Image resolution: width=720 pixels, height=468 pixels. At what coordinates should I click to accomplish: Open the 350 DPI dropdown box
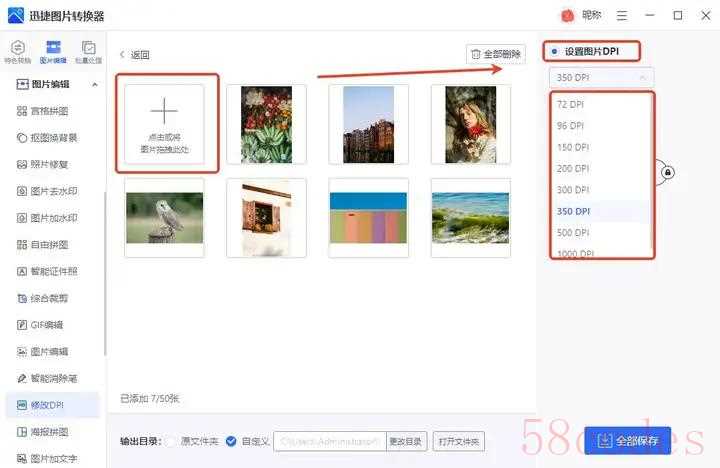(x=602, y=78)
